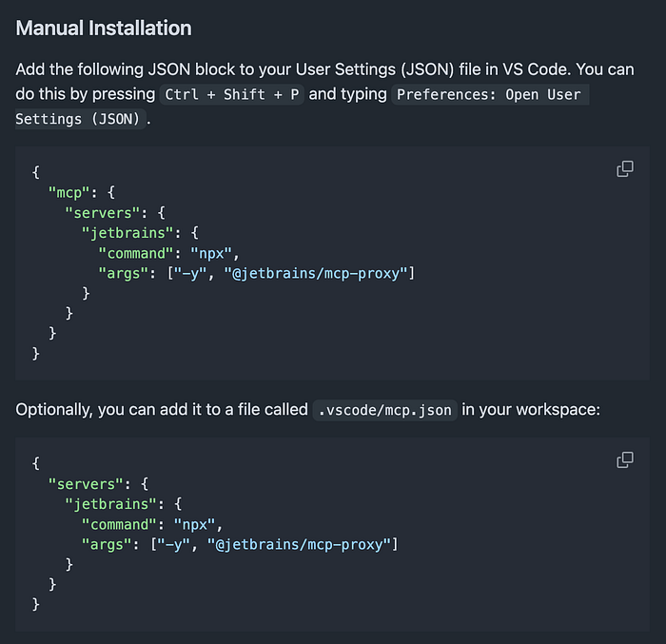Click the '.vscode/mcp.json' inline code
Viewport: 666px width, 644px height.
[384, 410]
